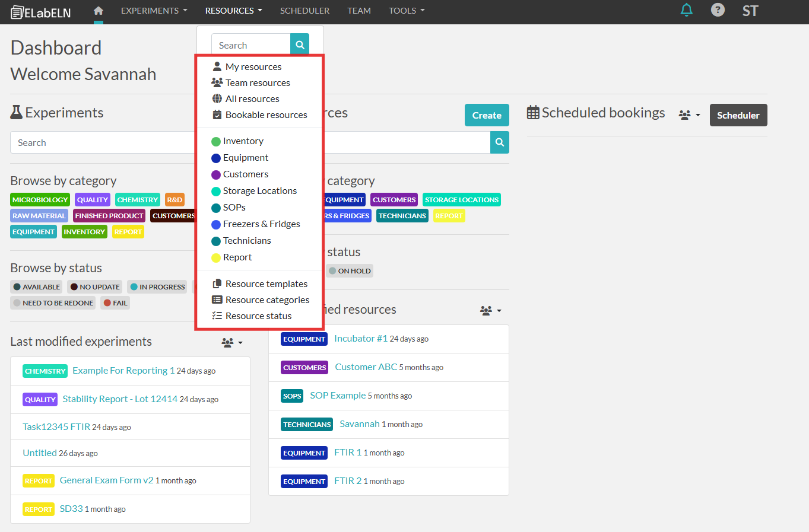This screenshot has width=809, height=532.
Task: Click the help question mark icon
Action: tap(718, 10)
